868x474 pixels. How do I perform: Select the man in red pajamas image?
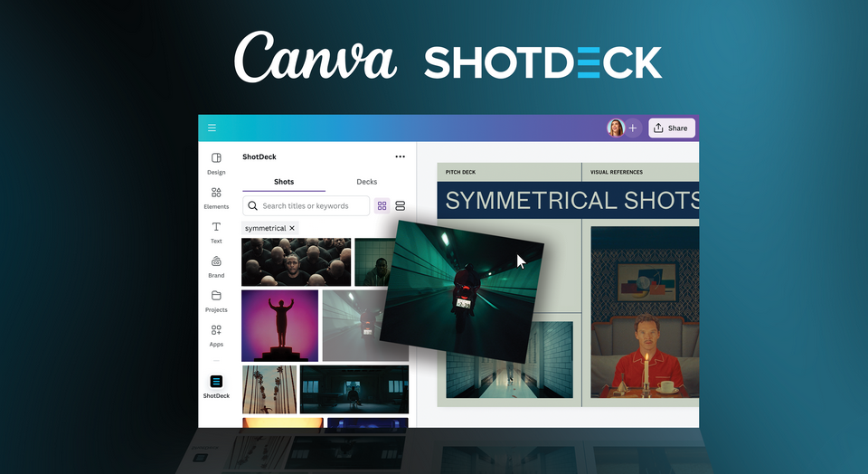(x=645, y=312)
